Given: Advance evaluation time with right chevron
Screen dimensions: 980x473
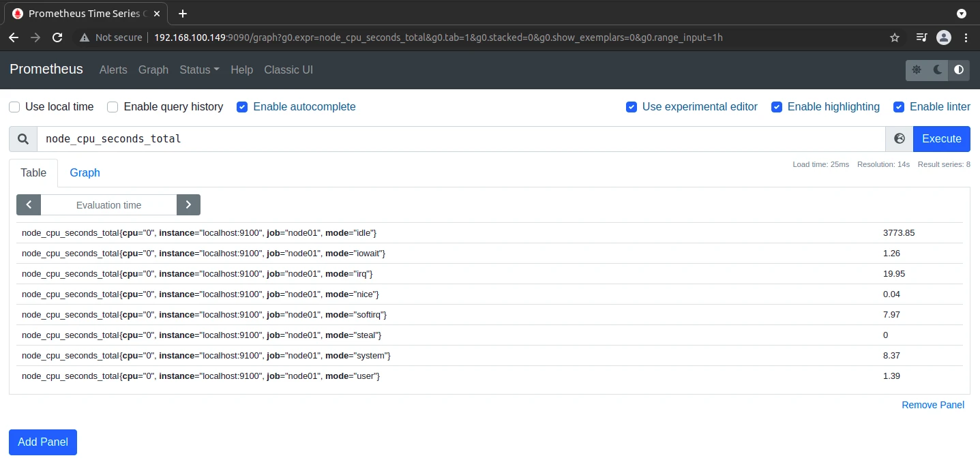Looking at the screenshot, I should (189, 204).
